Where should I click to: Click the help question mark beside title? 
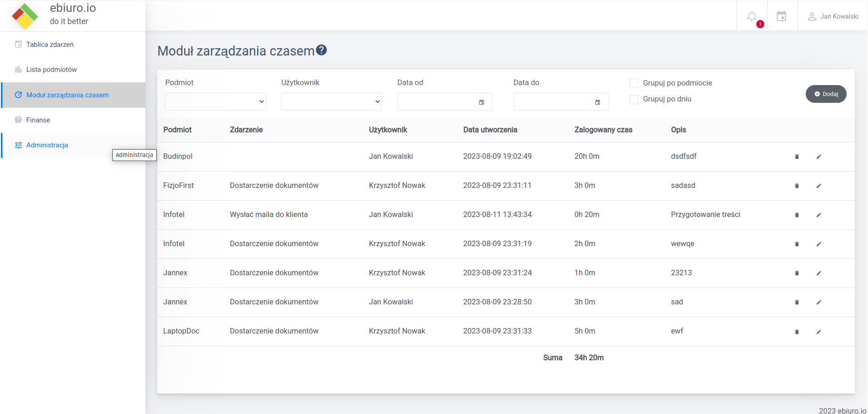click(321, 50)
